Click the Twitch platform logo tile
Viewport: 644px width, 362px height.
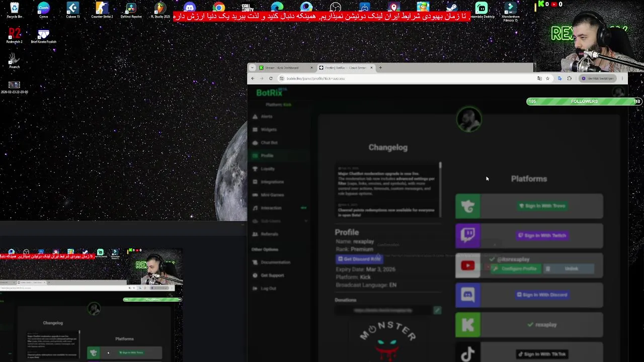[x=468, y=236]
